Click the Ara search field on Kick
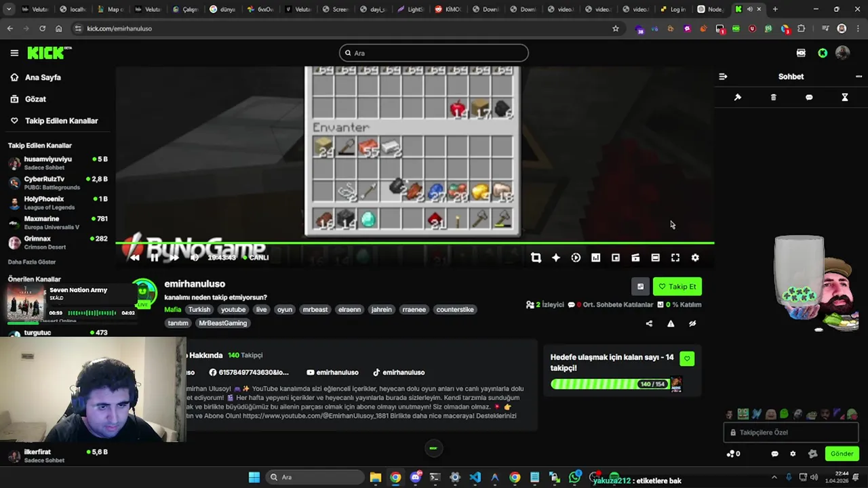This screenshot has width=868, height=488. (434, 53)
